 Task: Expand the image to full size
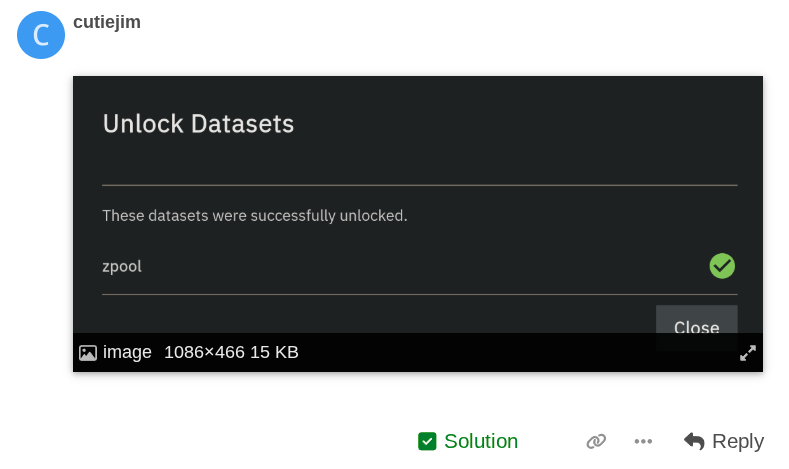coord(747,353)
